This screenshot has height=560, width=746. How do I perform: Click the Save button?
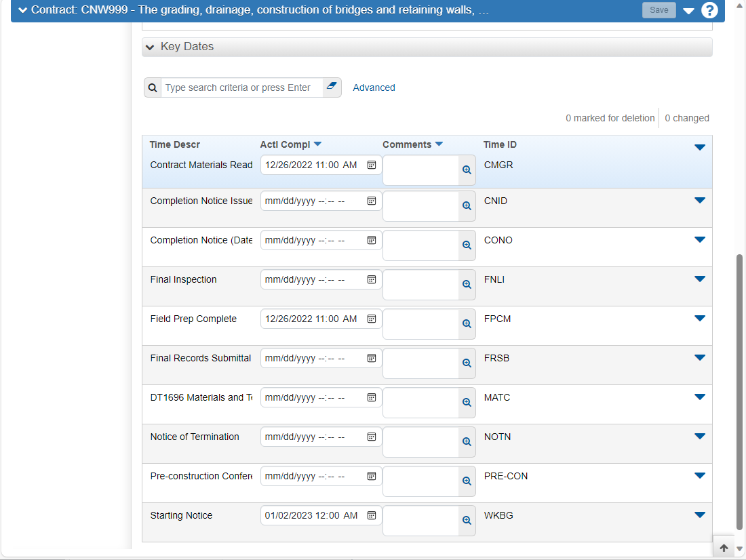tap(659, 10)
